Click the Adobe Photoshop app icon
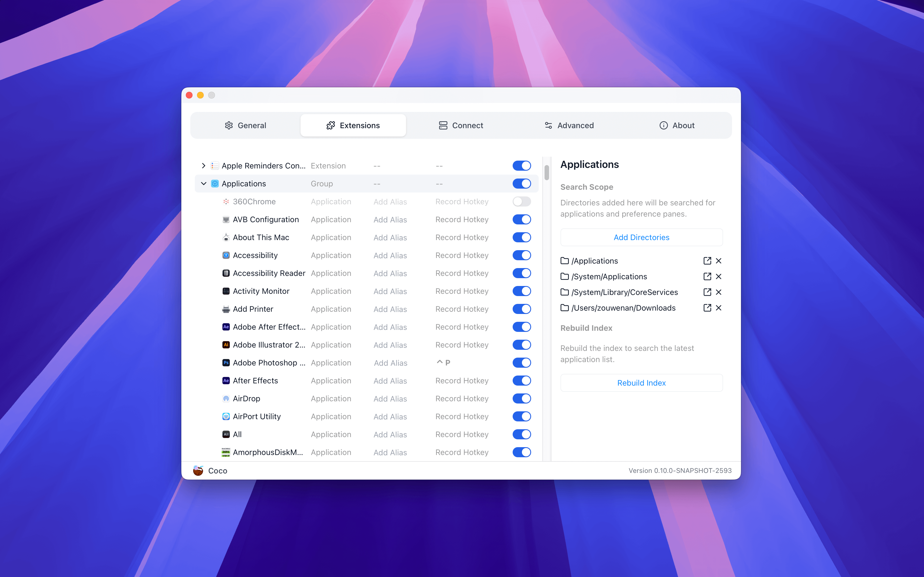The height and width of the screenshot is (577, 924). click(226, 363)
